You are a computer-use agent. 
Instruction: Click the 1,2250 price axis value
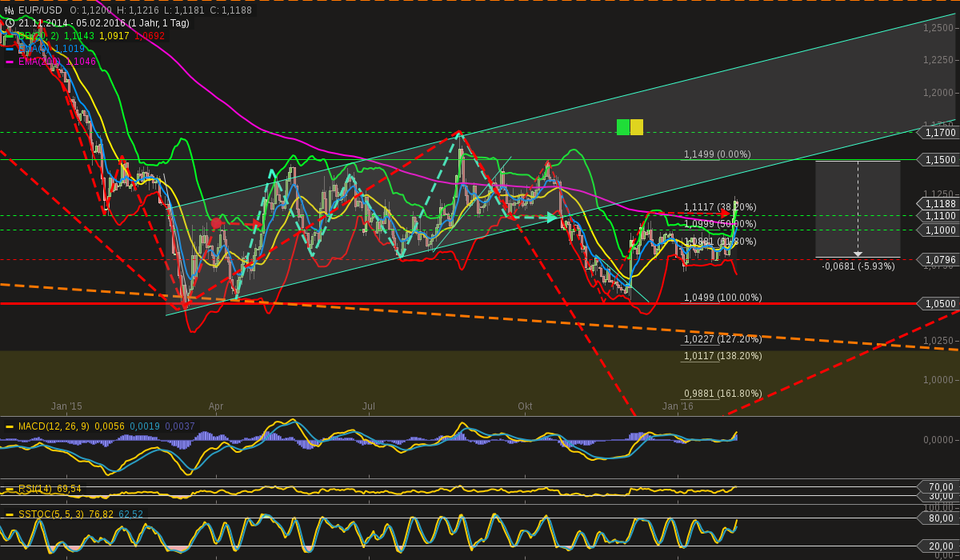(x=938, y=60)
